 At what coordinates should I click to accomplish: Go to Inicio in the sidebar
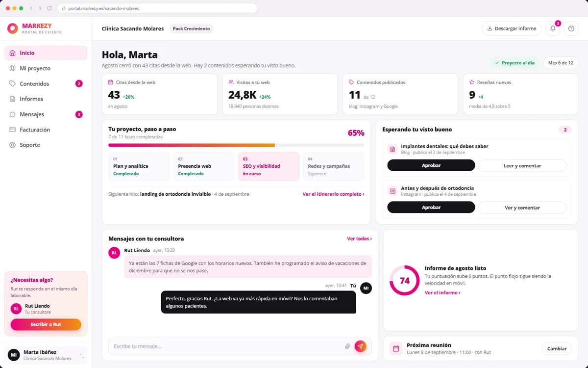coord(46,53)
